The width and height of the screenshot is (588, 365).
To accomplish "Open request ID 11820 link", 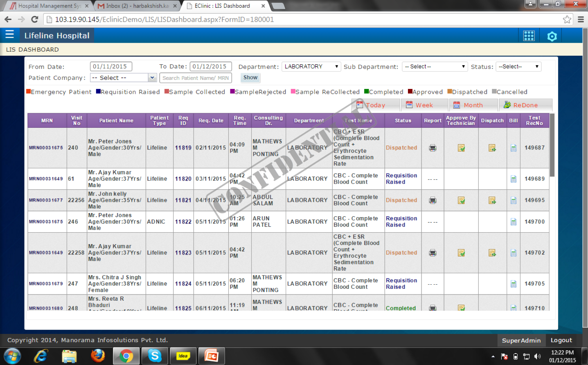I will tap(183, 179).
